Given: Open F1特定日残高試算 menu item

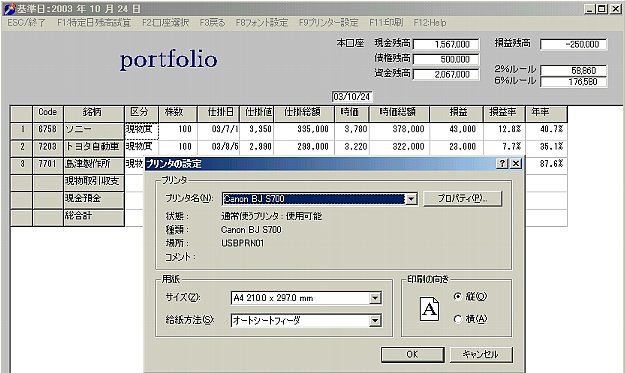Looking at the screenshot, I should pos(94,23).
